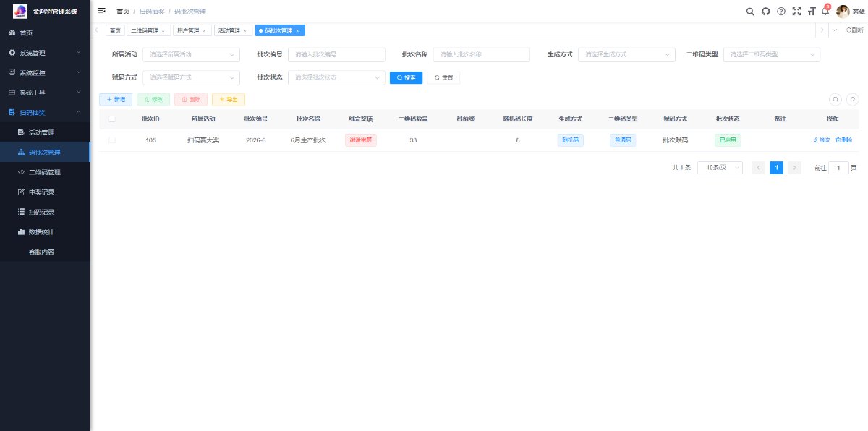Collapse the 扫码抽奖 sidebar menu
The height and width of the screenshot is (431, 868).
click(x=45, y=112)
